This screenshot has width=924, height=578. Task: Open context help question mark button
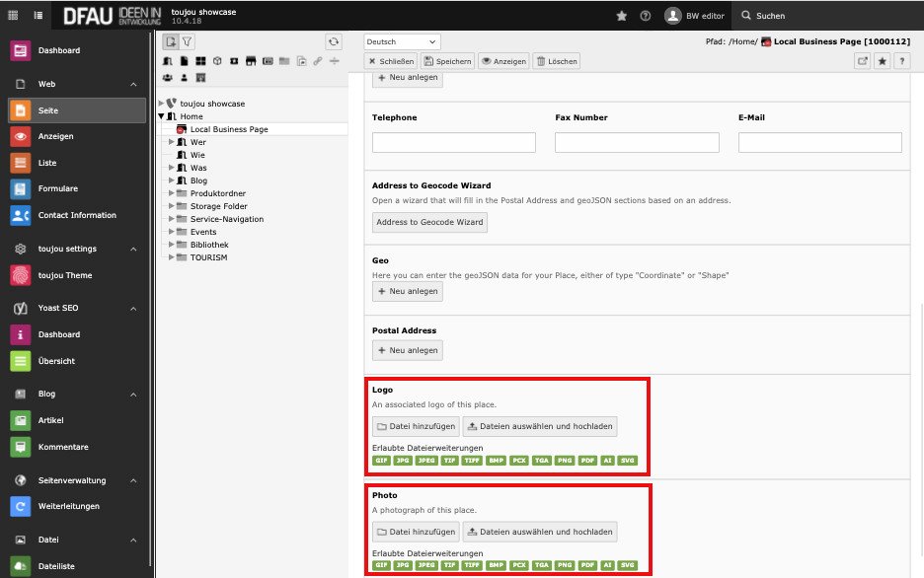[902, 61]
